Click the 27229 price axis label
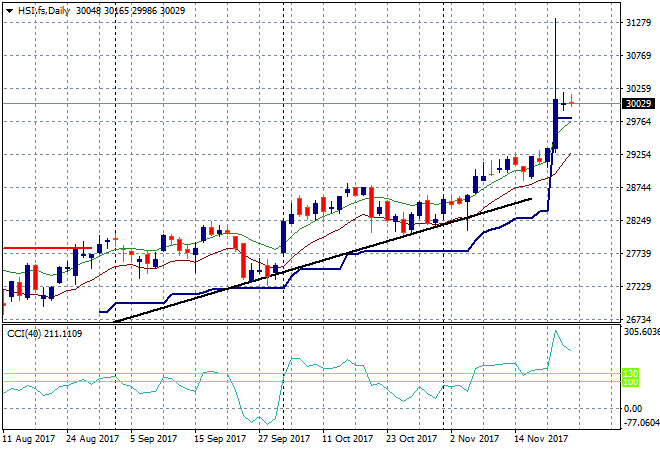 pos(638,287)
